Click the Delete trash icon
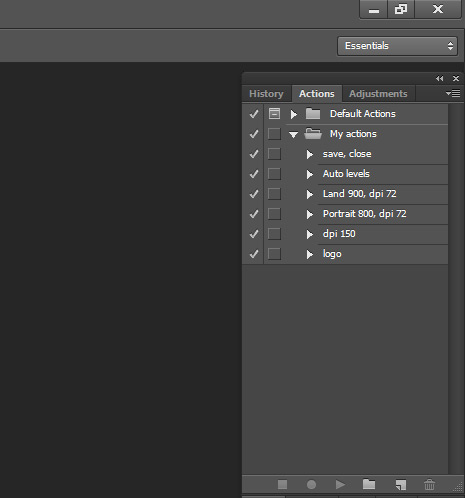 (x=429, y=484)
